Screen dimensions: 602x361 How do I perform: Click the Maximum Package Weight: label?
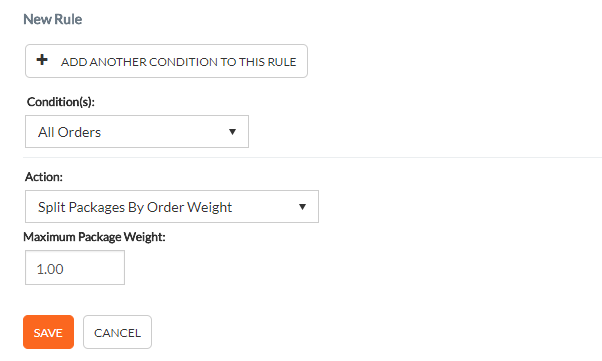tap(94, 237)
